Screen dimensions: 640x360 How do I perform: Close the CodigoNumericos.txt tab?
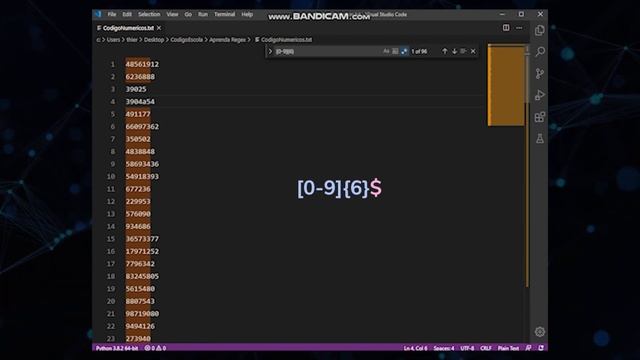coord(159,28)
